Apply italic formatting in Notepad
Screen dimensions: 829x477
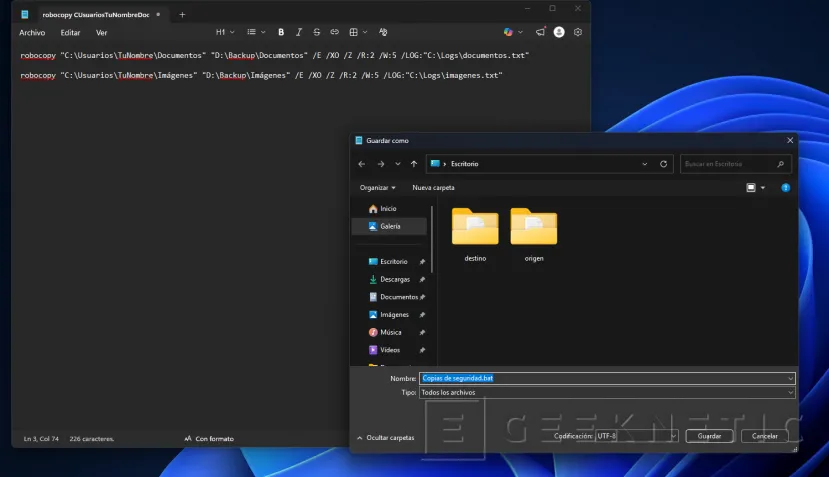[299, 32]
